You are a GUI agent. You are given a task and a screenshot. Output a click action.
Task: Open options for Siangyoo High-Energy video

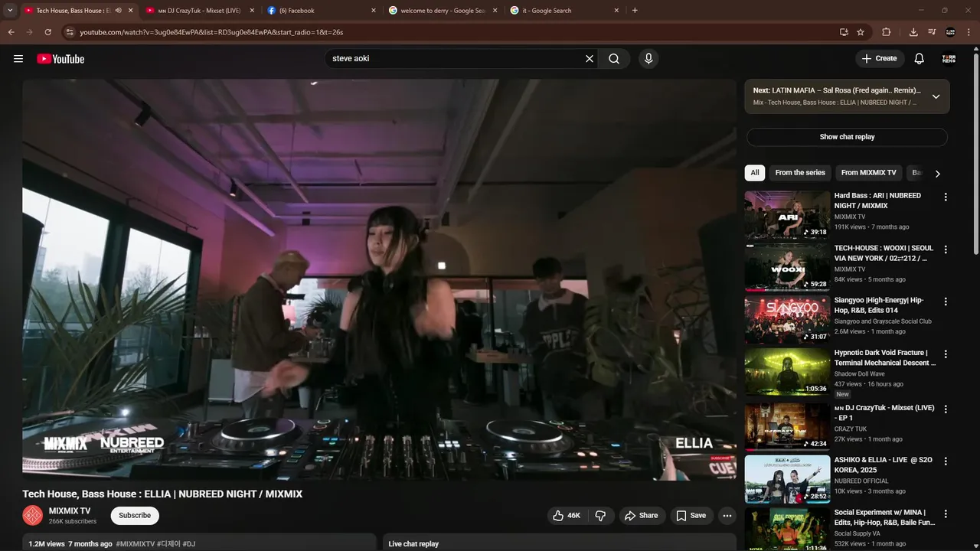(x=946, y=302)
